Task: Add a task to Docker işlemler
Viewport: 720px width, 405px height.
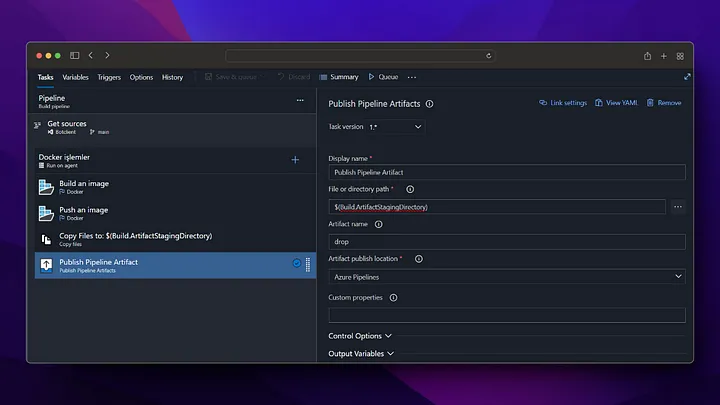Action: click(295, 160)
